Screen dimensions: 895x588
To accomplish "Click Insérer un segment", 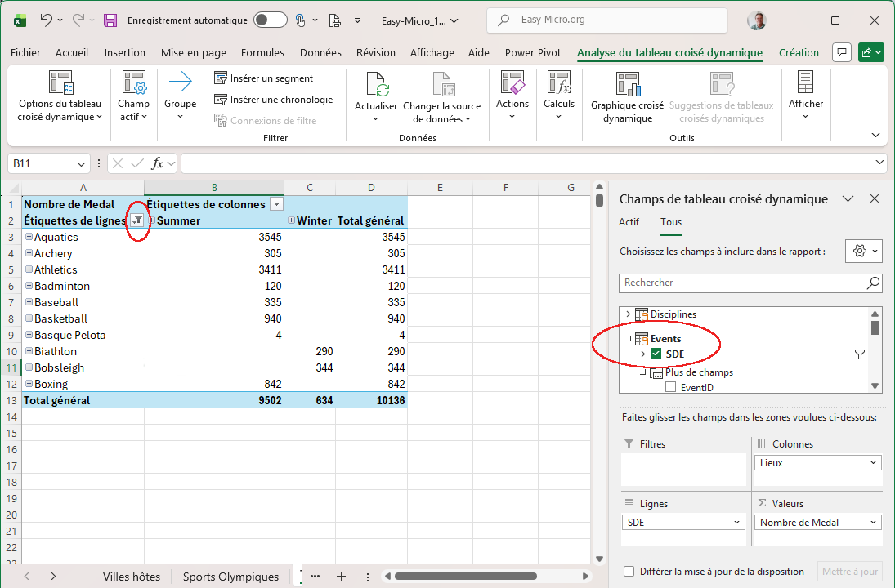I will [263, 78].
